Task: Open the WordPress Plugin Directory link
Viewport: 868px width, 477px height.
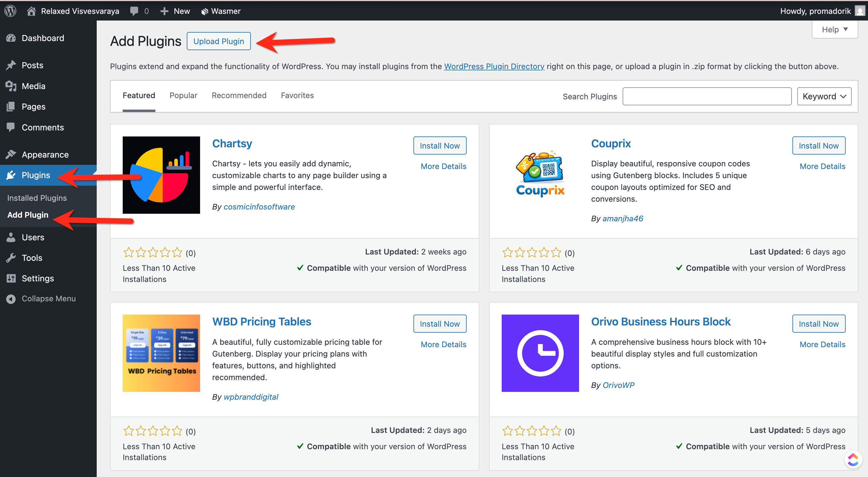Action: click(x=494, y=66)
